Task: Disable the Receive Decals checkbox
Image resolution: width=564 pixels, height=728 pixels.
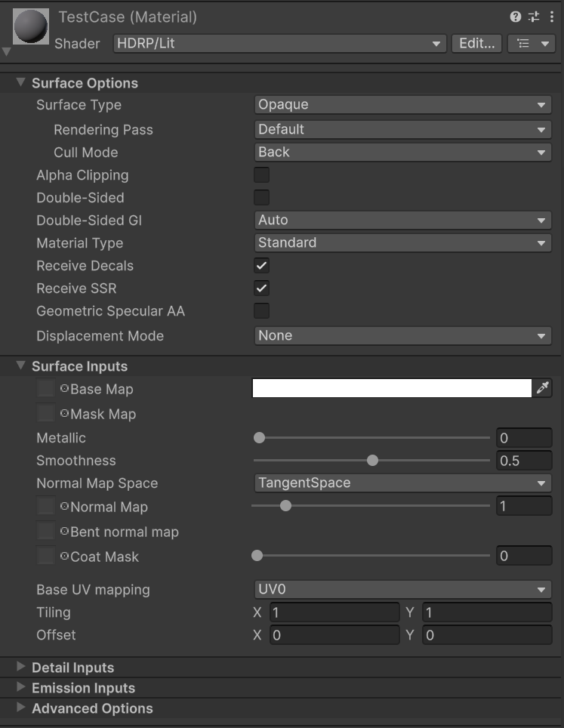Action: [261, 266]
